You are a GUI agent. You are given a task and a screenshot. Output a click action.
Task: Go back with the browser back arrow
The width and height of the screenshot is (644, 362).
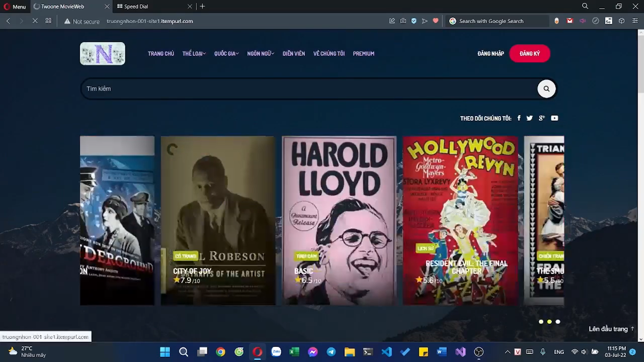8,21
